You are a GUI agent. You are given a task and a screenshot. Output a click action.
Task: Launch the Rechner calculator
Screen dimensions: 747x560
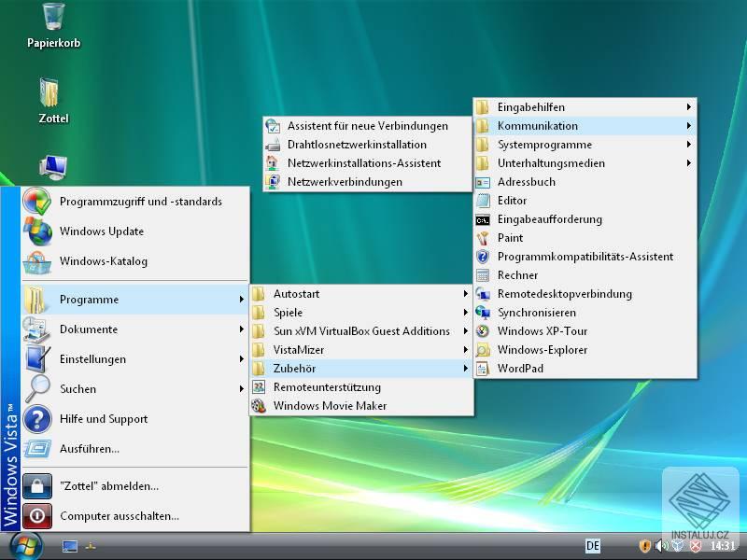coord(514,275)
